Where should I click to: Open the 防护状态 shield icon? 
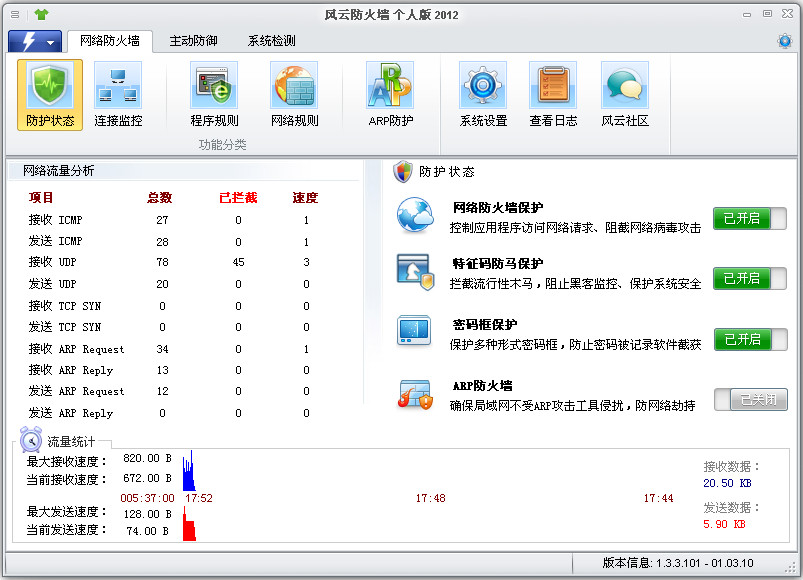[50, 95]
